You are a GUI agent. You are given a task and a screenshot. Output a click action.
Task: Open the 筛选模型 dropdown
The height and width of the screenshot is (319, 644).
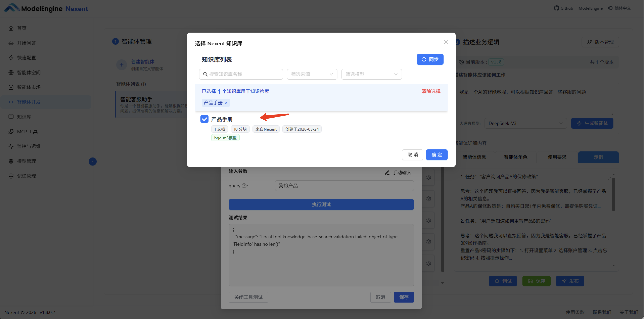[371, 74]
